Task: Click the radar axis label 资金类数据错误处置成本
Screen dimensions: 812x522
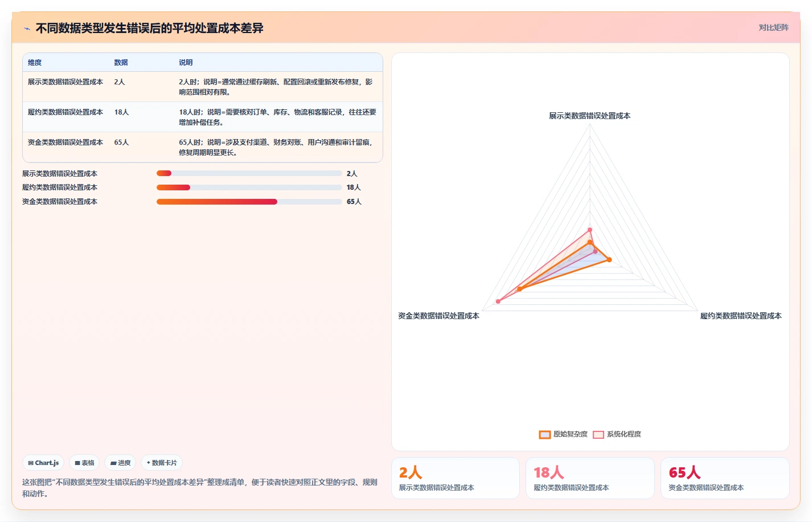Action: click(x=438, y=316)
